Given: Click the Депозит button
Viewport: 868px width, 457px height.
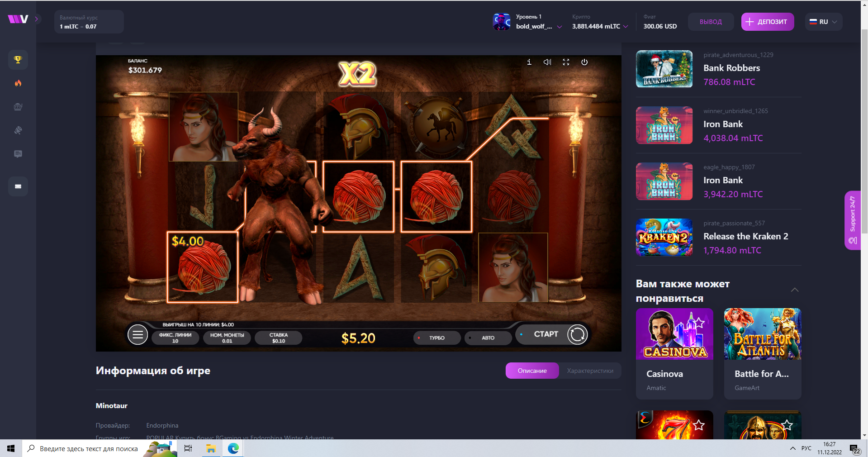Looking at the screenshot, I should click(x=768, y=22).
